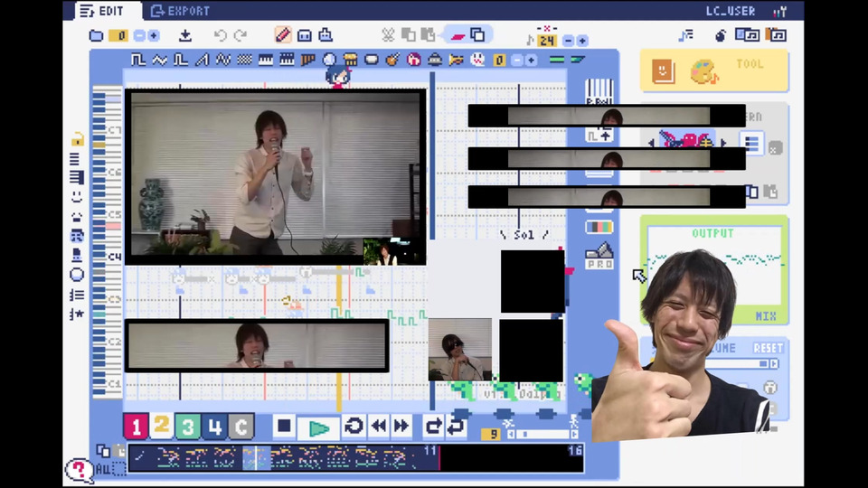
Task: Choose the noise dots instrument
Action: coord(244,60)
